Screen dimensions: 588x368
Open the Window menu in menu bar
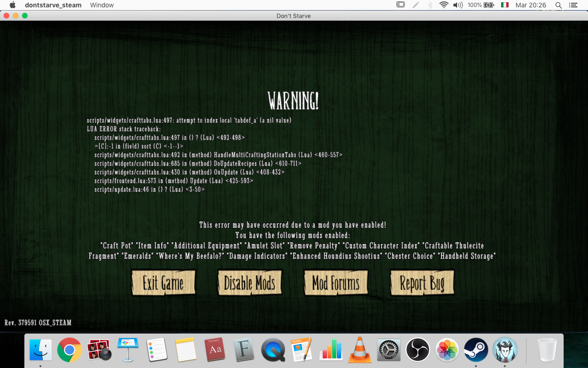coord(102,5)
